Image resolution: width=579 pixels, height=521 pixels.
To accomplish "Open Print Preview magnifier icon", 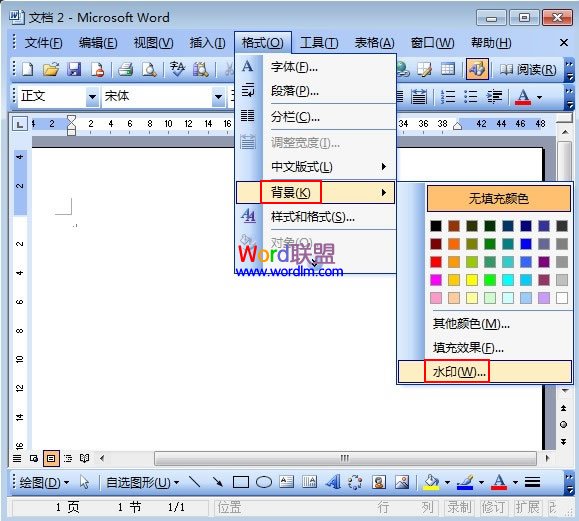I will (149, 69).
